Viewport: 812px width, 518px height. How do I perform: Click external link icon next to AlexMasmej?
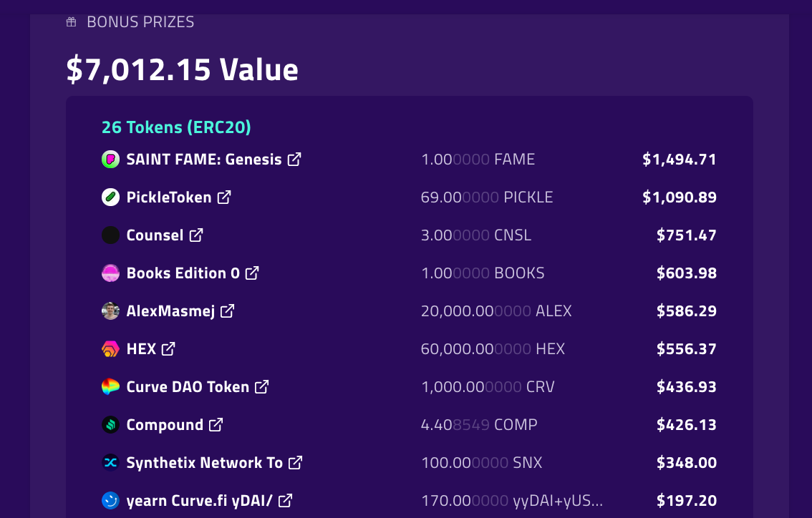(227, 311)
